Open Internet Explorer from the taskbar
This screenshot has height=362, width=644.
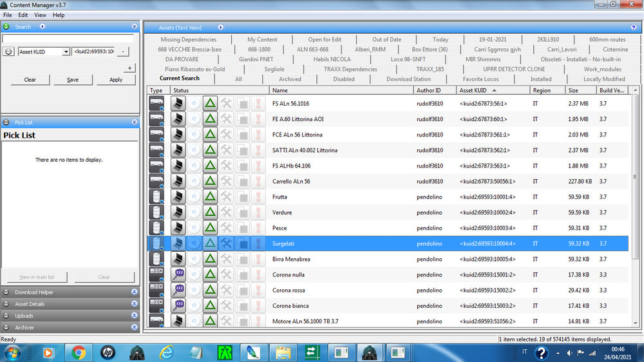tap(166, 352)
